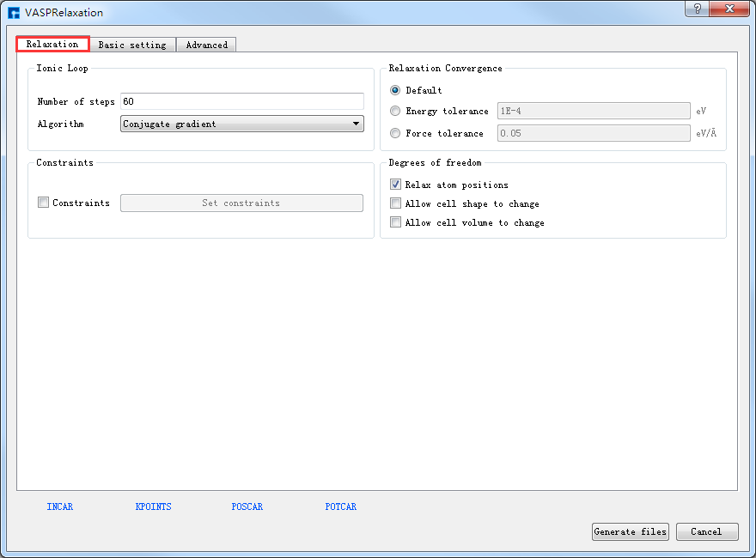Uncheck Relax atom positions
Image resolution: width=756 pixels, height=558 pixels.
click(396, 185)
